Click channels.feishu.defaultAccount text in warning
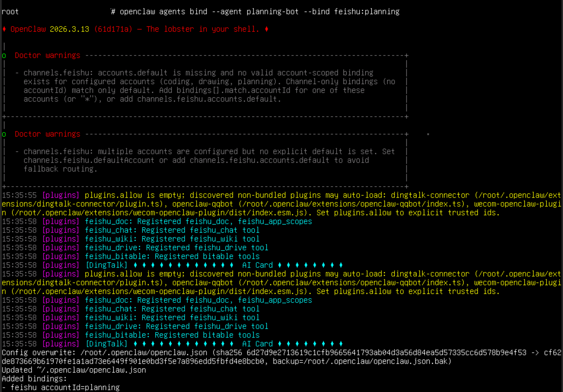 89,160
